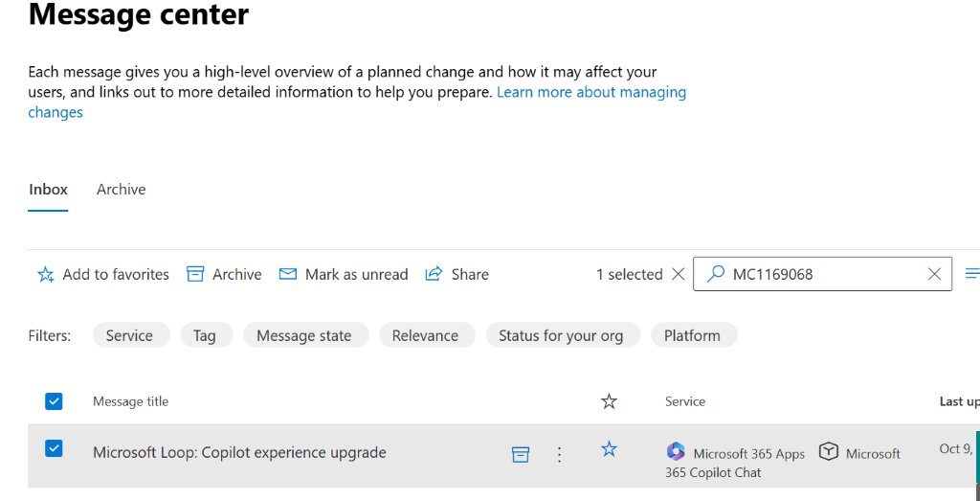The image size is (980, 501).
Task: Open the Relevance filter
Action: (x=427, y=335)
